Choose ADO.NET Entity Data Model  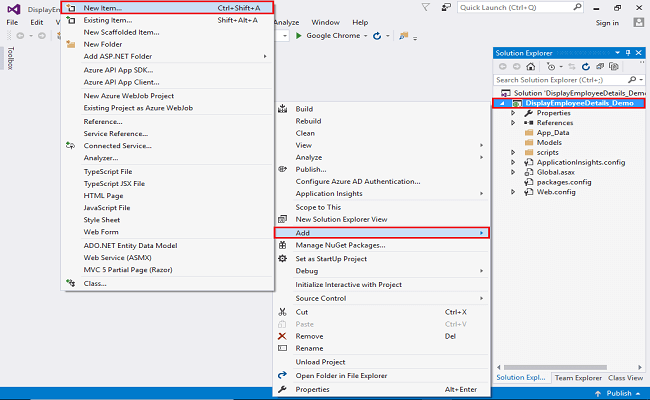point(130,245)
